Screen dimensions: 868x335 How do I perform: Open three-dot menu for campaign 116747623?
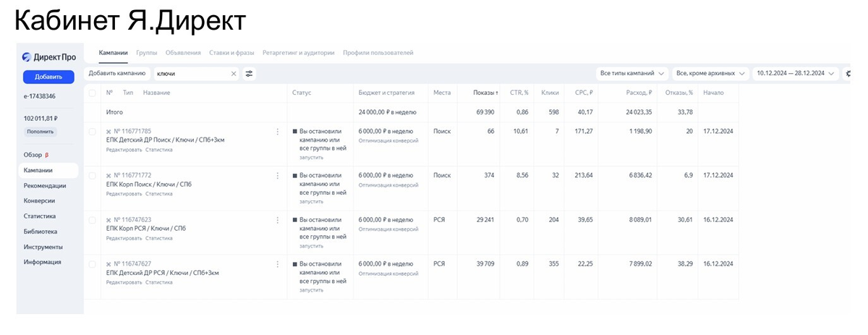tap(277, 220)
